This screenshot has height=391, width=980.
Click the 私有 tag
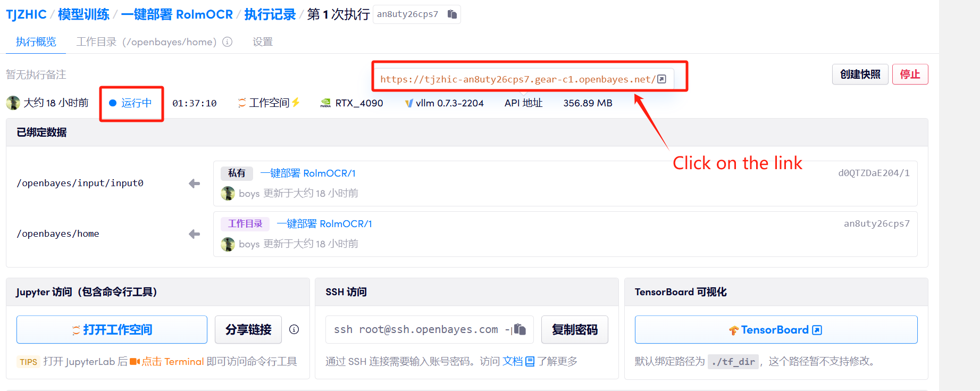(x=237, y=173)
